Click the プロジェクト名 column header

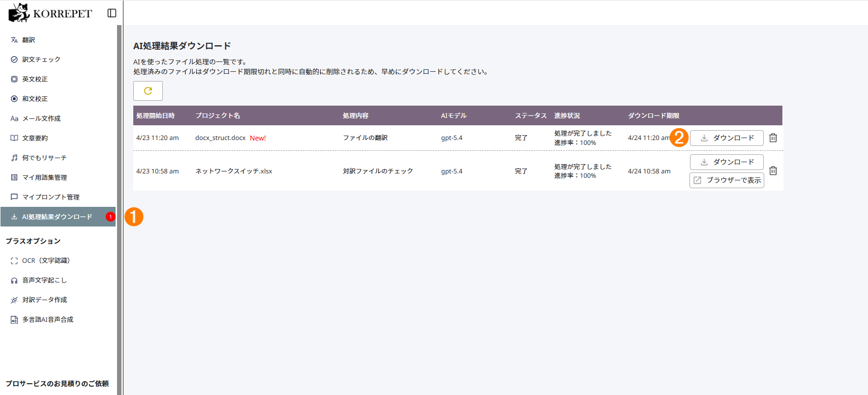(x=218, y=116)
